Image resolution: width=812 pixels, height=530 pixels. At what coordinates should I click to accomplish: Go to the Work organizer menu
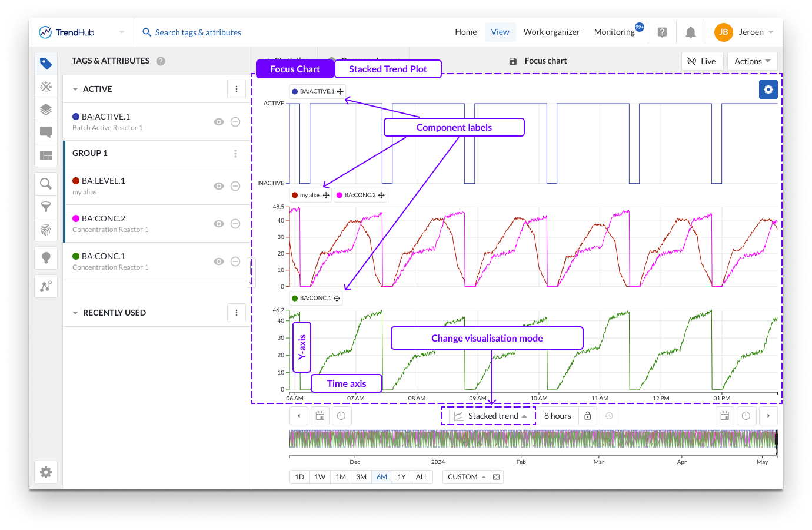pos(551,32)
